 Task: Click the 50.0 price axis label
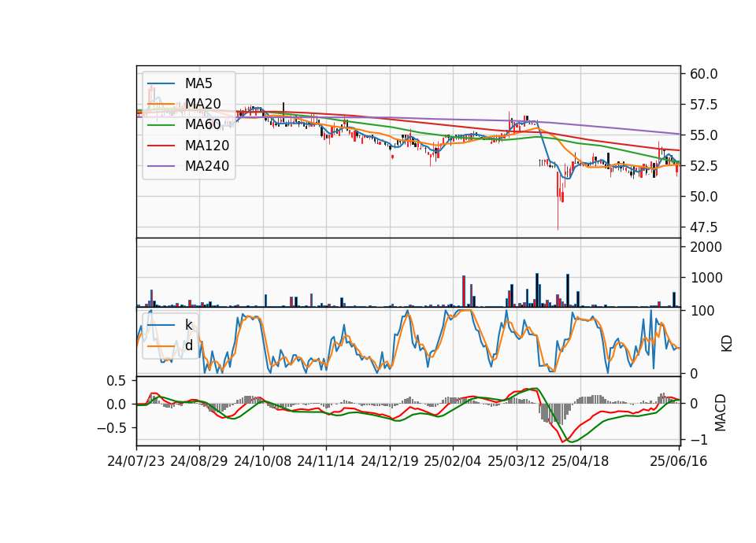click(703, 197)
